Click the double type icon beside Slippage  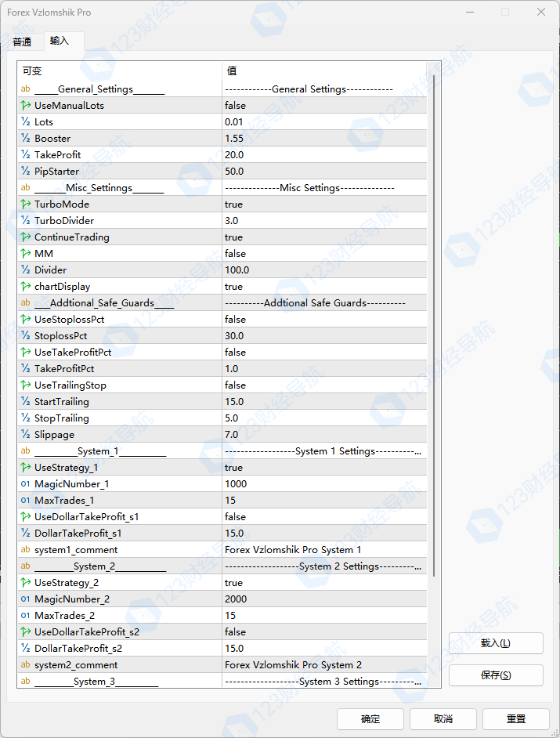25,435
